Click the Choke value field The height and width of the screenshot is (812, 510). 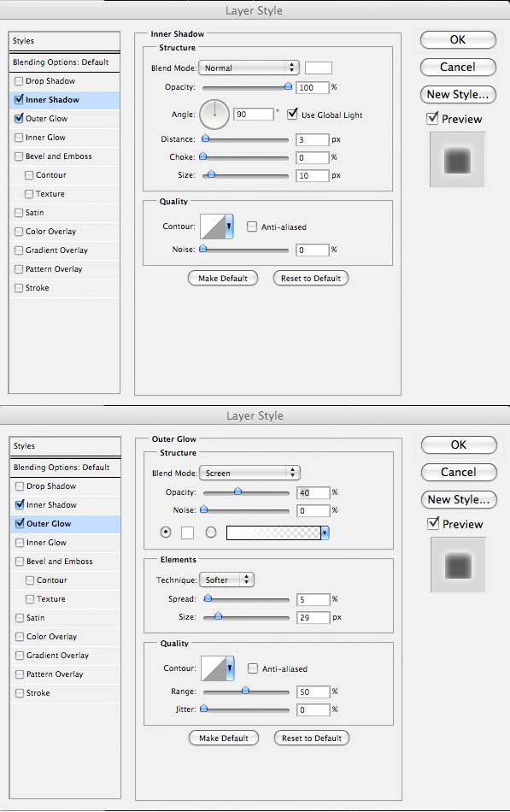[x=313, y=157]
